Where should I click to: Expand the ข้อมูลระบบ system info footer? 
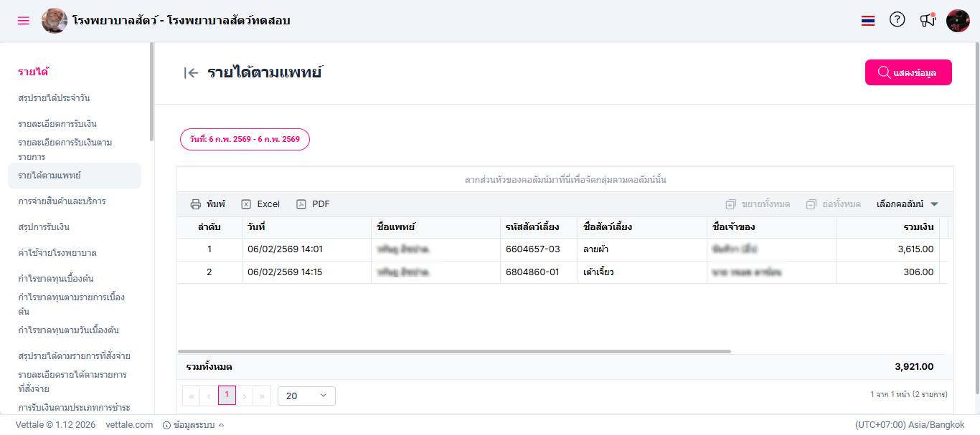pyautogui.click(x=194, y=425)
